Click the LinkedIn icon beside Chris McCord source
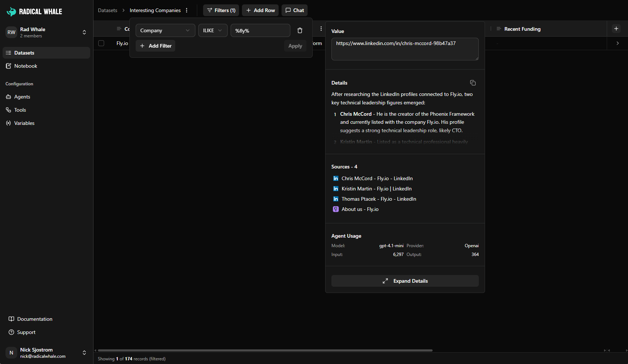Viewport: 628px width, 364px height. (x=336, y=178)
